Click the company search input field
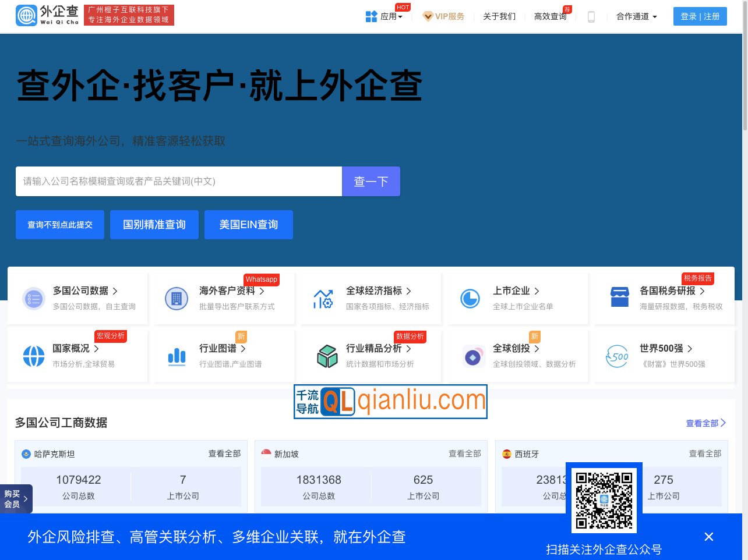 178,181
